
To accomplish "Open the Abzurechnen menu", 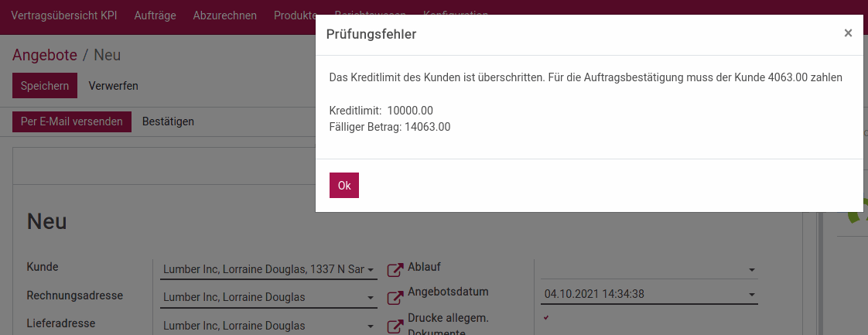I will click(x=225, y=15).
